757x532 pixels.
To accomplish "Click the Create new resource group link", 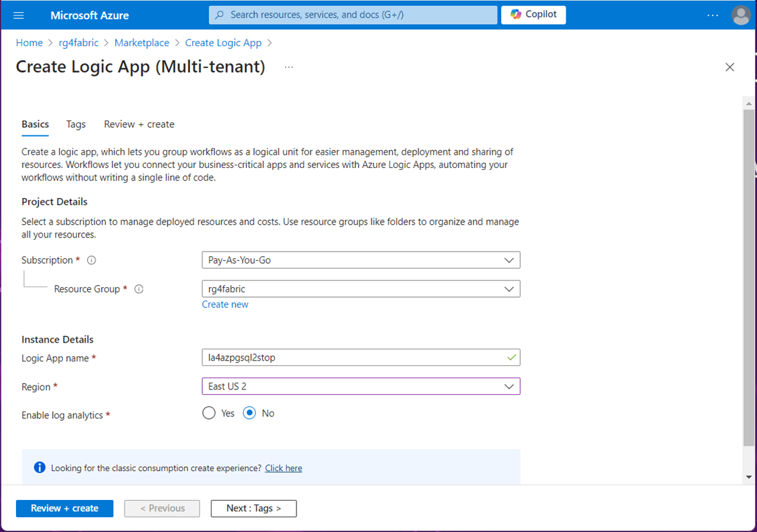I will click(x=225, y=304).
